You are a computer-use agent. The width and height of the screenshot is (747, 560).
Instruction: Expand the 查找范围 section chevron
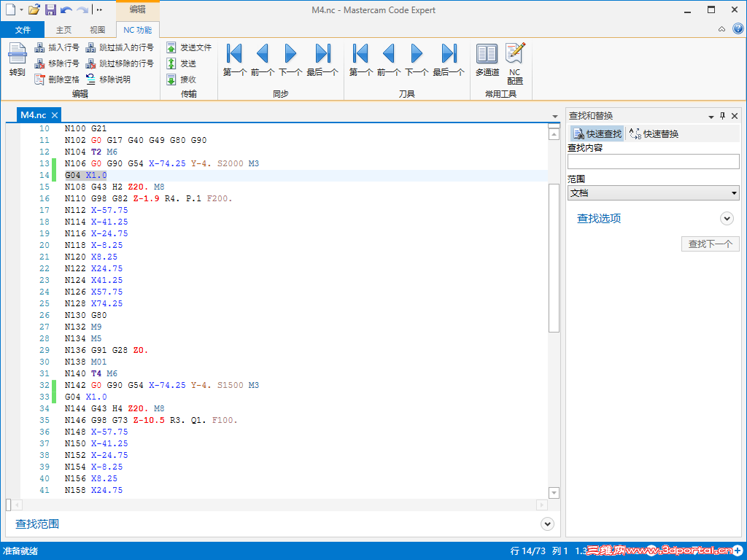point(547,524)
